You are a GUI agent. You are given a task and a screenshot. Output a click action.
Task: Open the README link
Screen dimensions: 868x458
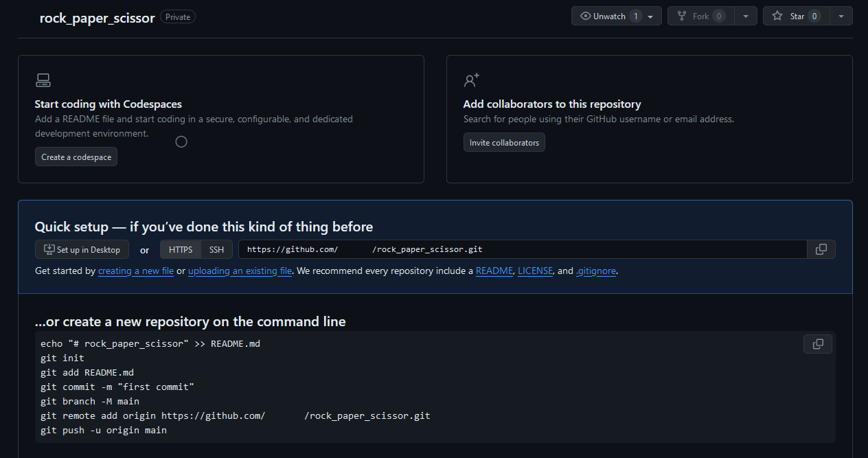coord(494,271)
